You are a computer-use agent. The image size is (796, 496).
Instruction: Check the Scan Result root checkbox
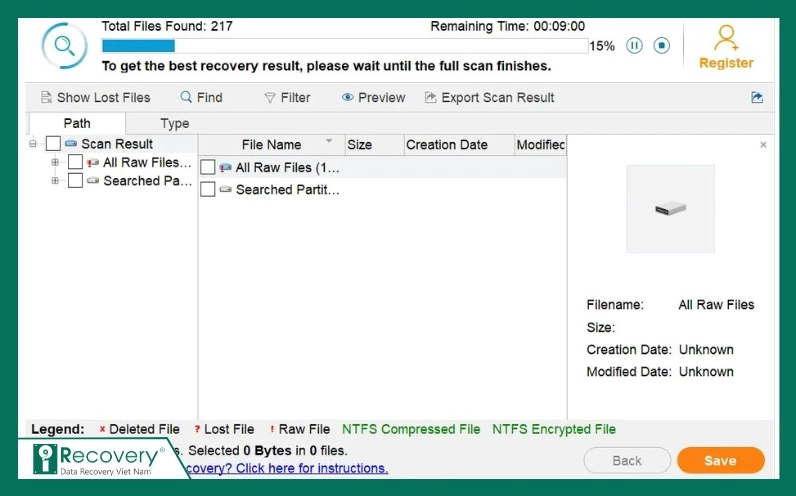[x=53, y=144]
